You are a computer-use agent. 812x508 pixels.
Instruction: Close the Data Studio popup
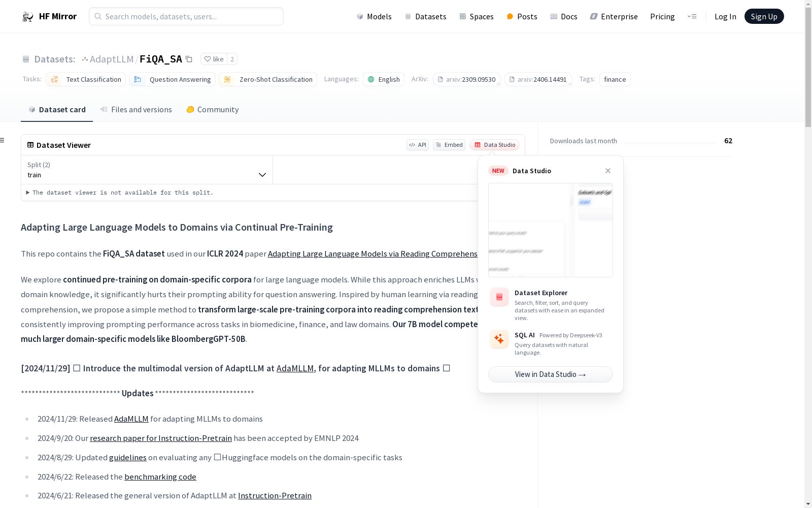coord(608,171)
